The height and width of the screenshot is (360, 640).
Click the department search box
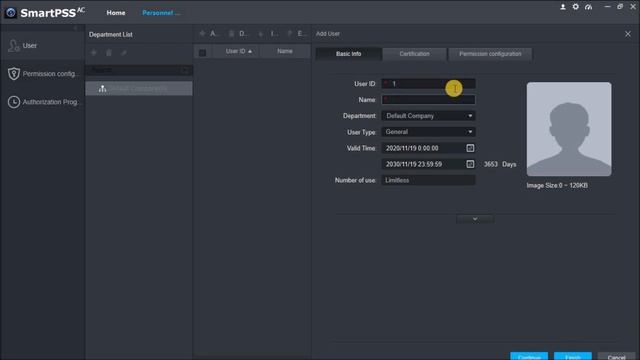click(139, 70)
